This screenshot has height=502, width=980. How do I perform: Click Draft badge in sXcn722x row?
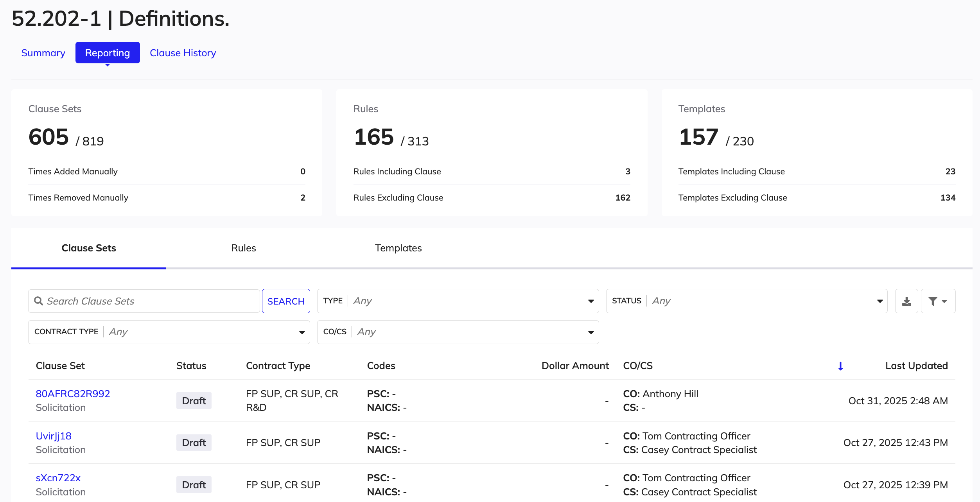194,485
